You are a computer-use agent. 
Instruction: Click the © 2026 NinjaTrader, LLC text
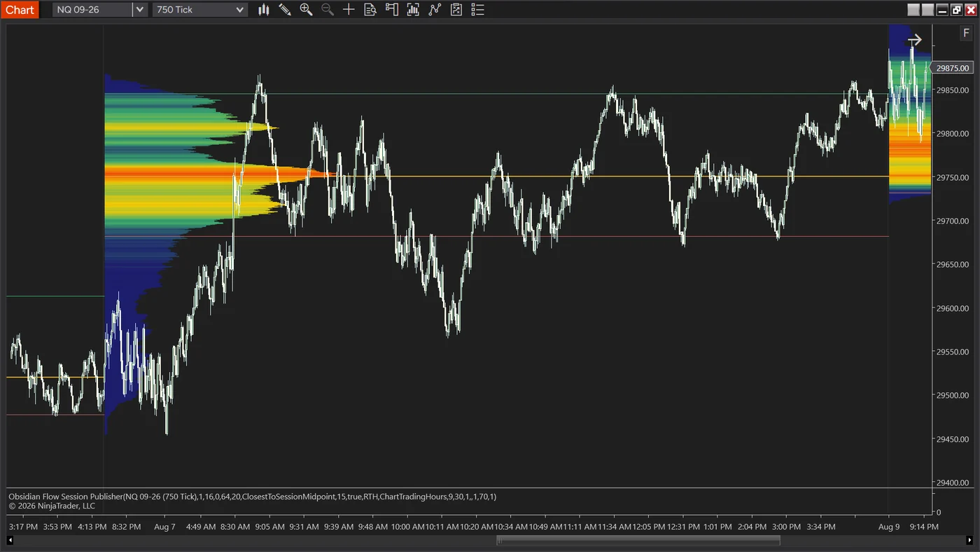[x=52, y=506]
